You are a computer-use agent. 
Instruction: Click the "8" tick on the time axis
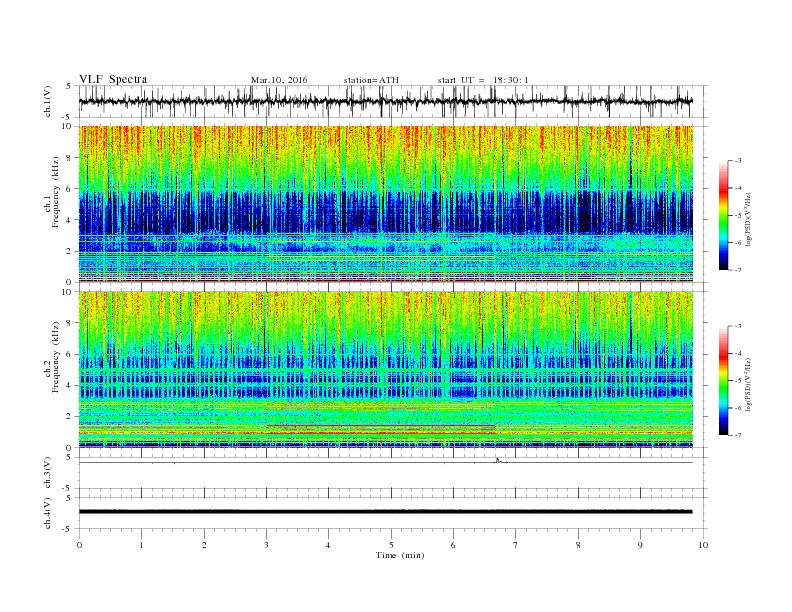pyautogui.click(x=578, y=545)
